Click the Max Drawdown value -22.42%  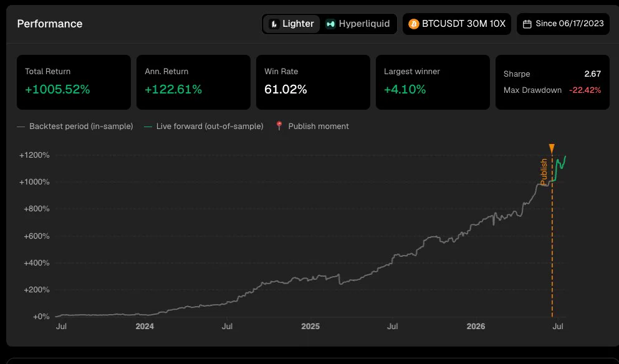click(x=585, y=90)
